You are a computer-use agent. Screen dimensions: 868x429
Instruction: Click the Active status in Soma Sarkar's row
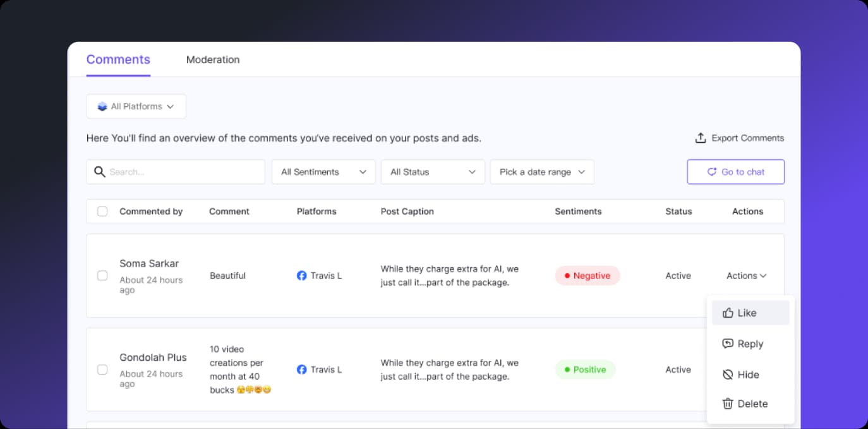pyautogui.click(x=678, y=275)
